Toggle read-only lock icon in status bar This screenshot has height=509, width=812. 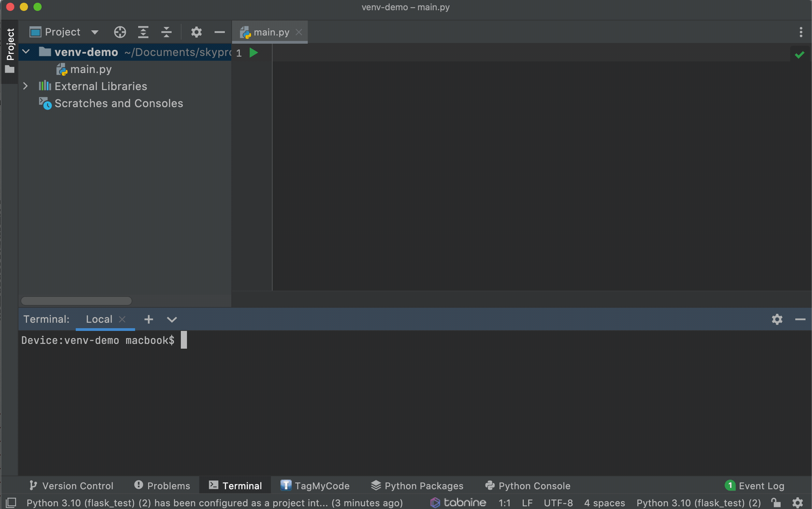tap(776, 503)
